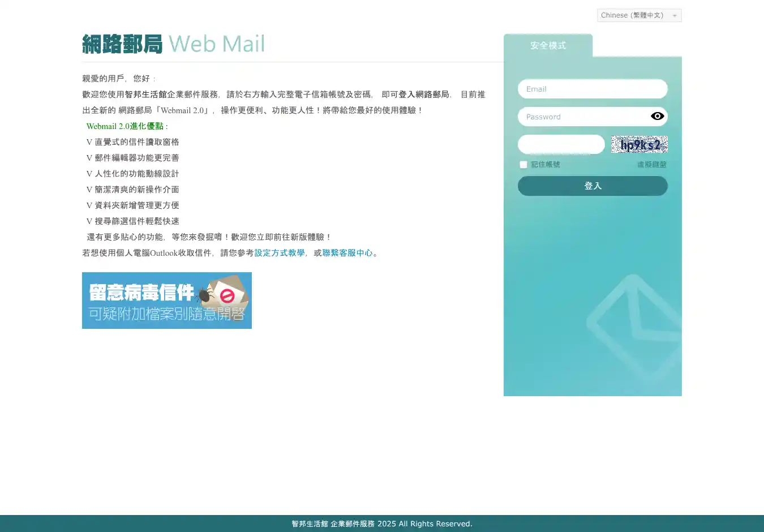The image size is (764, 532).
Task: Open the Chinese (繁體中文) language dropdown
Action: coord(639,15)
